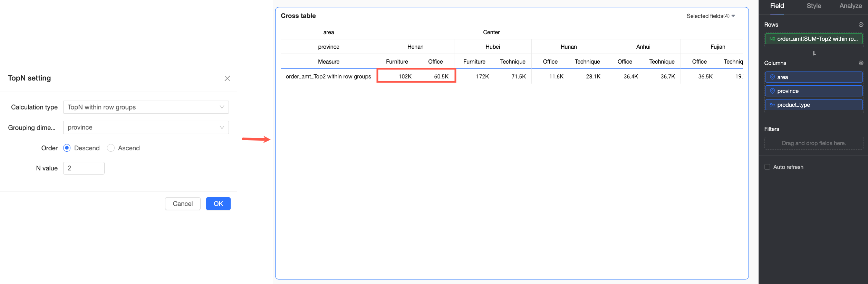Expand the Selected fields(4) dropdown

click(711, 16)
